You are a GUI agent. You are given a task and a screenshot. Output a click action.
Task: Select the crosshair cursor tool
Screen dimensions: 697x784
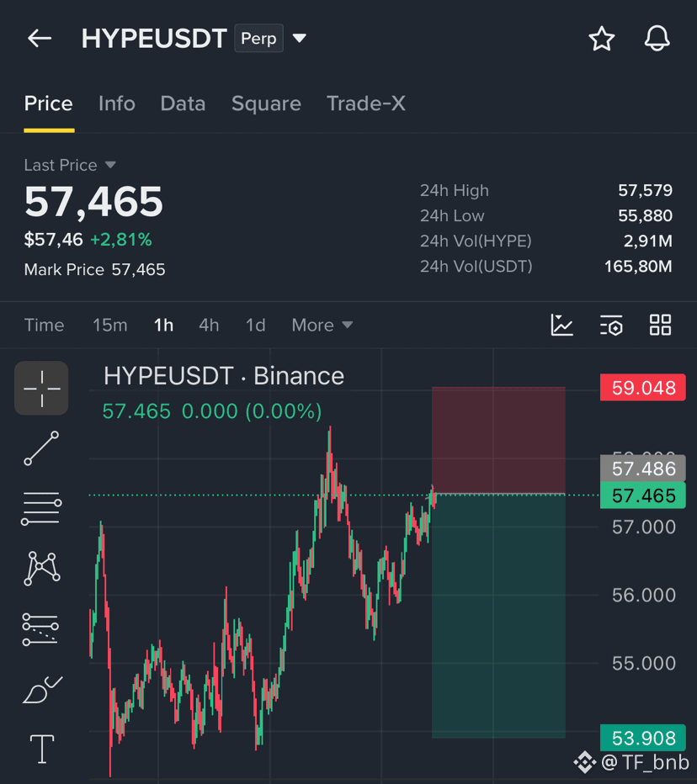pyautogui.click(x=41, y=388)
